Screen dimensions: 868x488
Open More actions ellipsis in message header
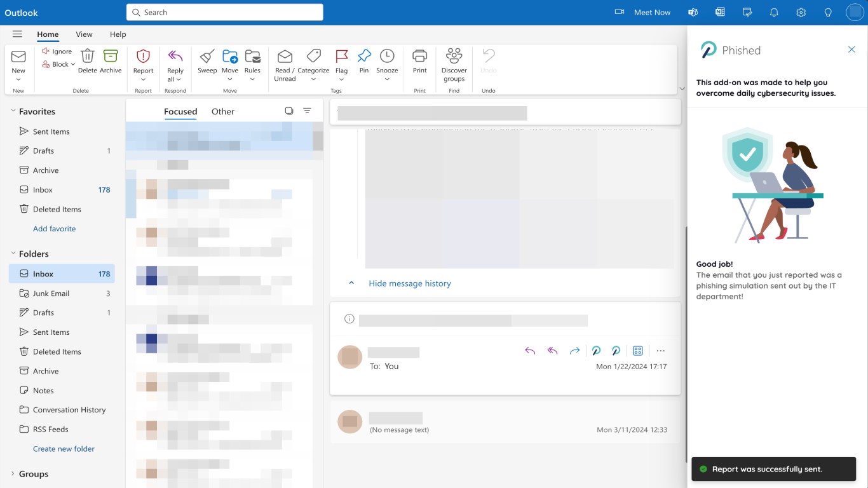point(660,351)
